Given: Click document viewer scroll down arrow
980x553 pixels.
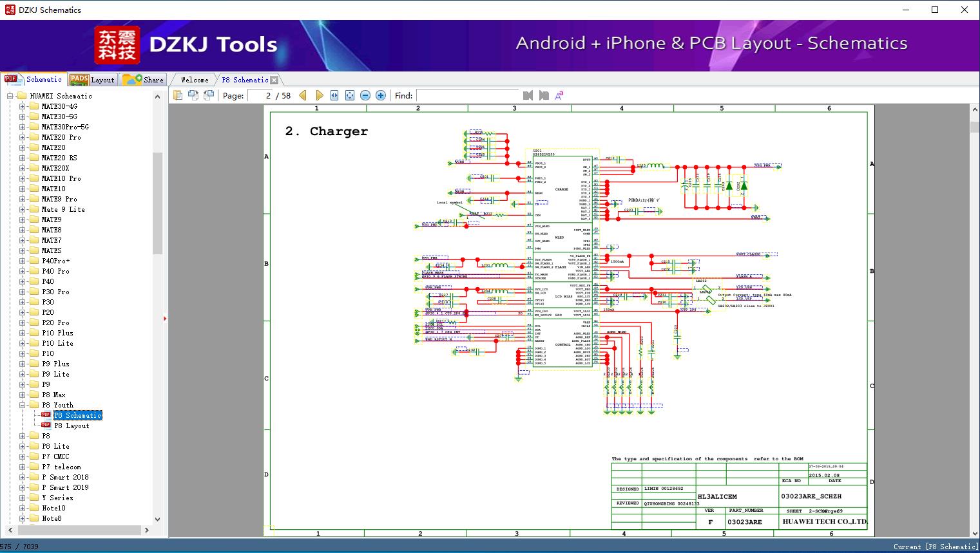Looking at the screenshot, I should coord(974,532).
